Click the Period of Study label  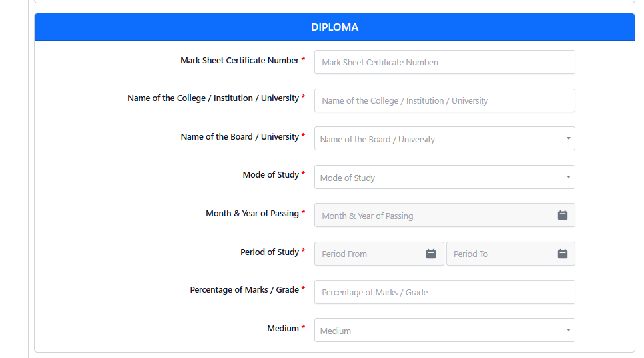click(270, 252)
